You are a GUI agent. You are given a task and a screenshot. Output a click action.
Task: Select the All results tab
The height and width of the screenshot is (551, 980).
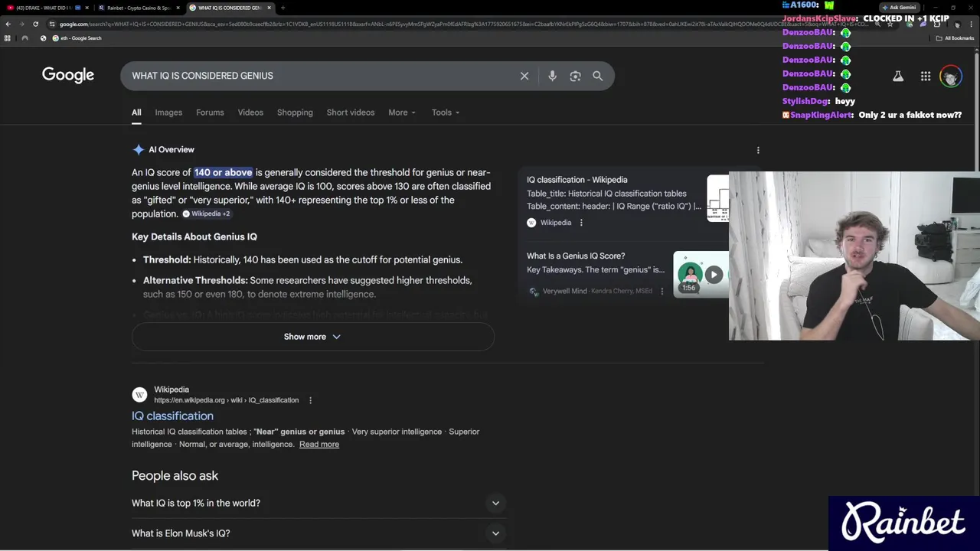pos(136,112)
